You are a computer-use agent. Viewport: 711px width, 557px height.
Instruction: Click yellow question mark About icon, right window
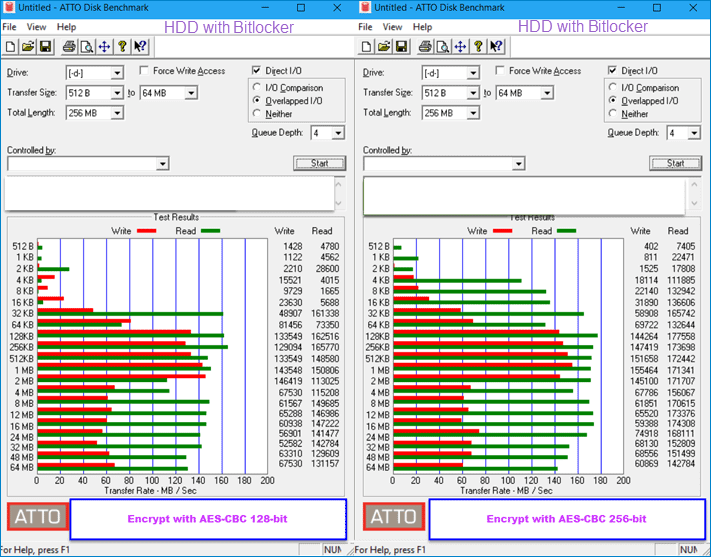point(478,46)
